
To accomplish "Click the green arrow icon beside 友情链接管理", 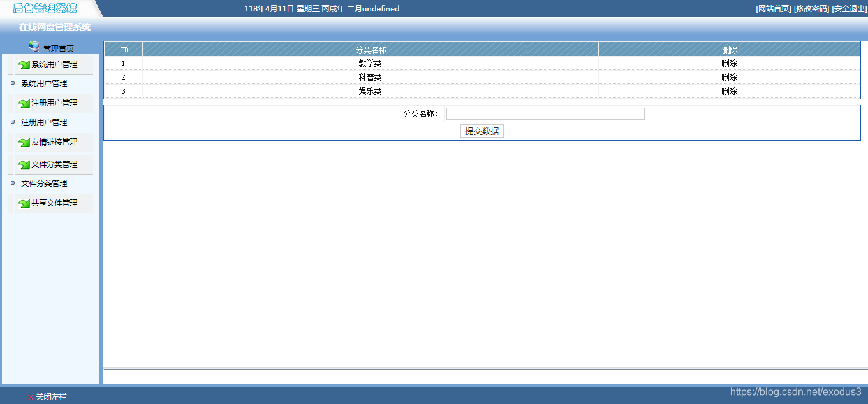I will [x=24, y=143].
